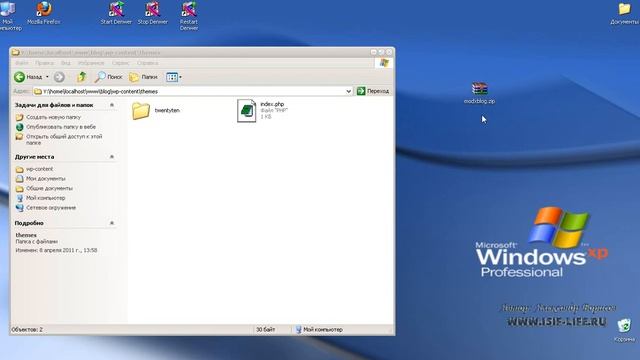Viewport: 640px width, 360px height.
Task: Launch the Start Denwer shortcut
Action: click(116, 12)
